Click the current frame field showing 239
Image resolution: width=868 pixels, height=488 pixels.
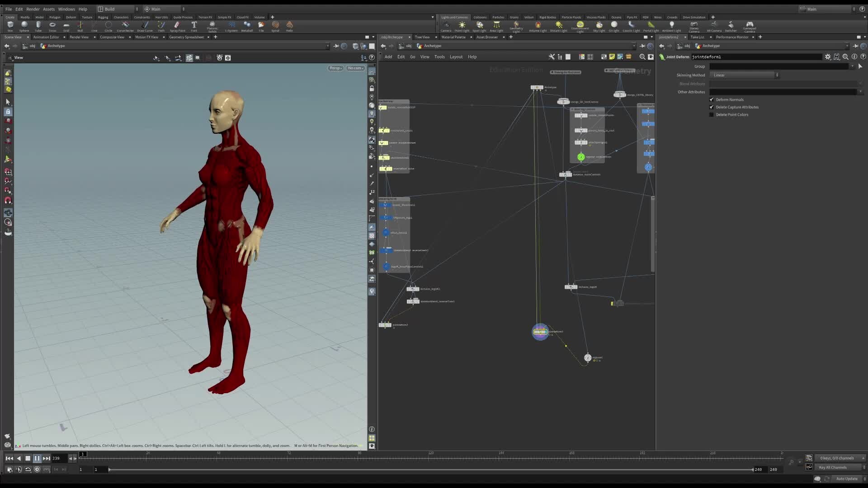click(56, 458)
